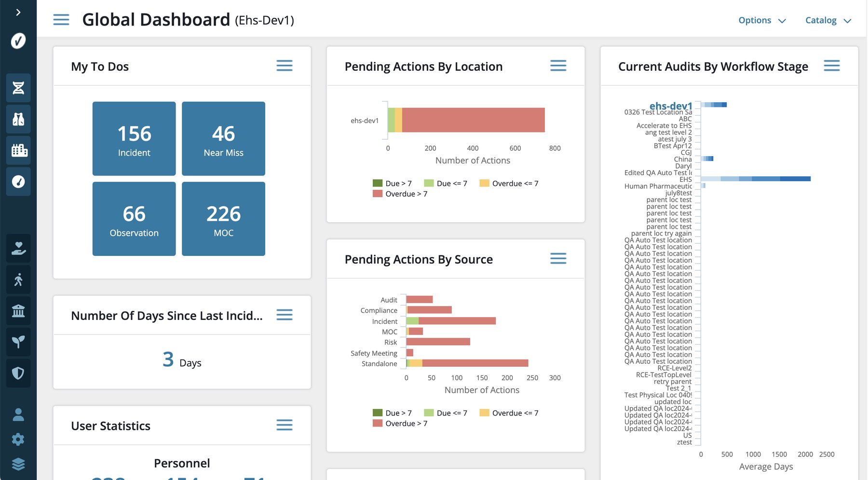The image size is (868, 480).
Task: Click the ztest label in audits chart
Action: (x=684, y=442)
